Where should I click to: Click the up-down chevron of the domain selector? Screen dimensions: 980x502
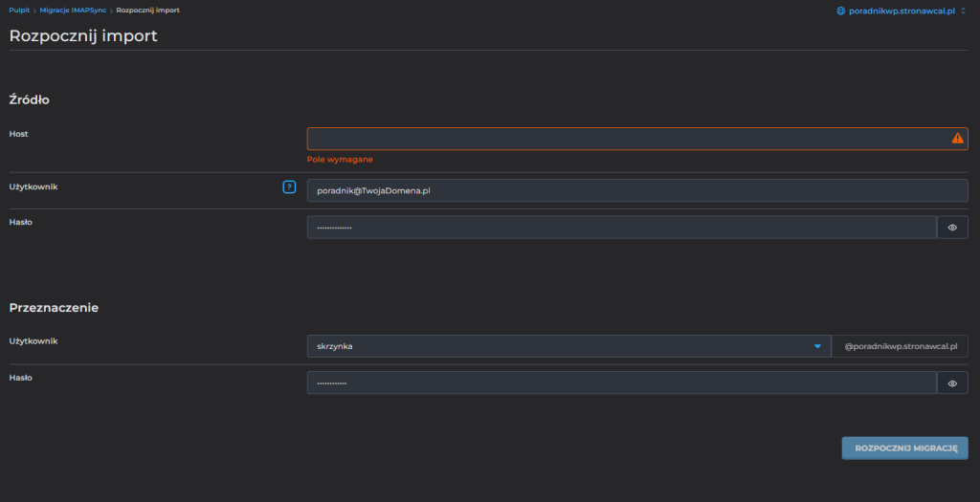coord(964,11)
